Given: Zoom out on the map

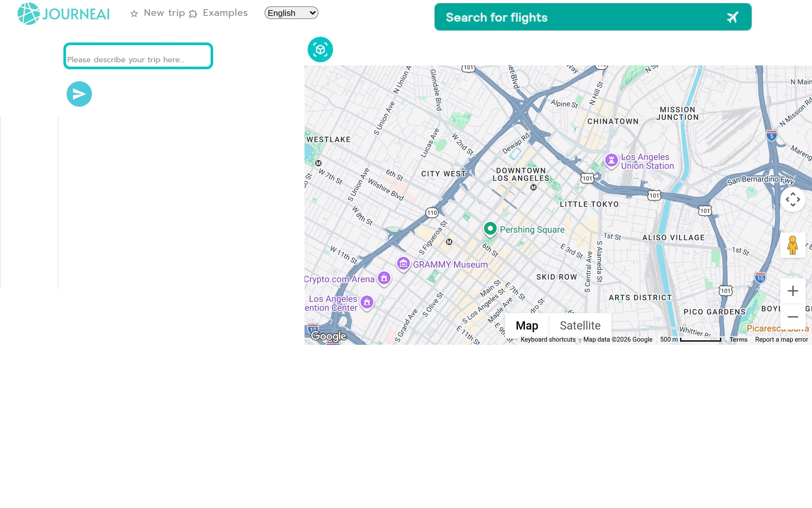Looking at the screenshot, I should click(793, 317).
